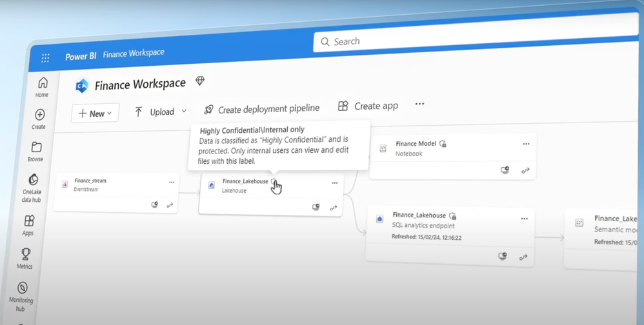Show impact analysis on SQL analytics endpoint card
Viewport: 644px width, 325px height.
point(503,256)
